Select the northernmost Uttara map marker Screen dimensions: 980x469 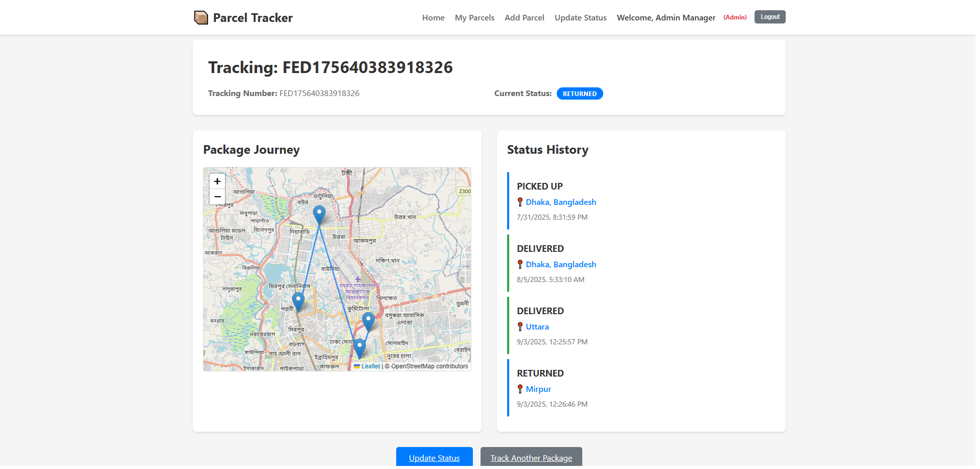[319, 216]
